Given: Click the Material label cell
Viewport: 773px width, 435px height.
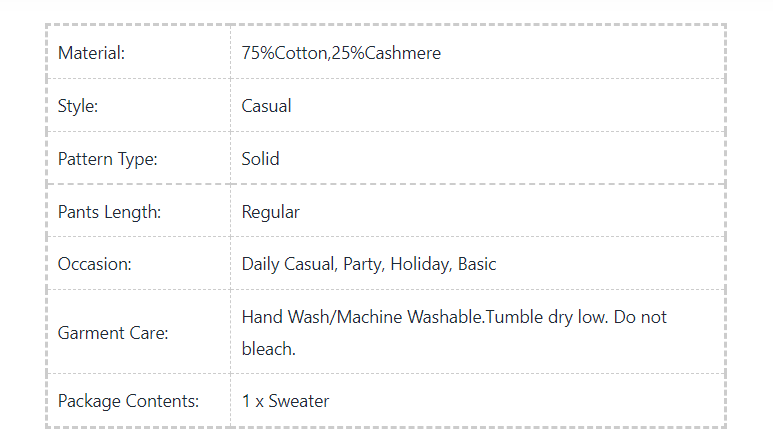Looking at the screenshot, I should coord(91,53).
